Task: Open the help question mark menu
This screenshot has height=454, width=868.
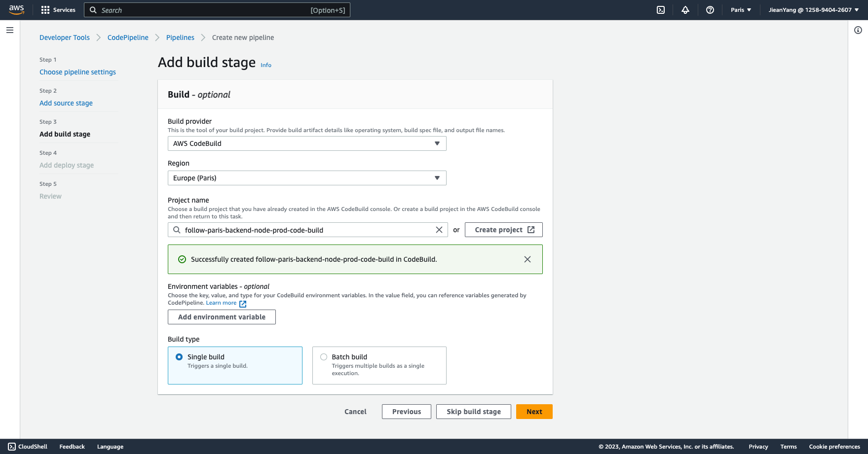Action: click(710, 10)
